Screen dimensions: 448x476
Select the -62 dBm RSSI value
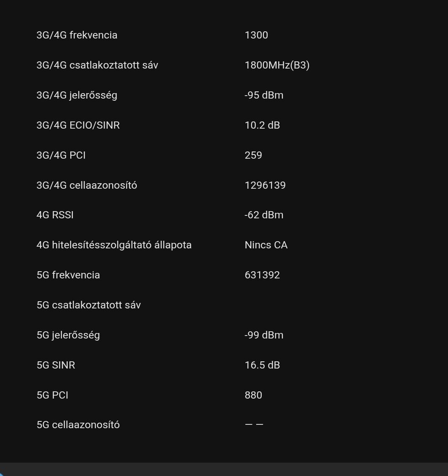264,215
